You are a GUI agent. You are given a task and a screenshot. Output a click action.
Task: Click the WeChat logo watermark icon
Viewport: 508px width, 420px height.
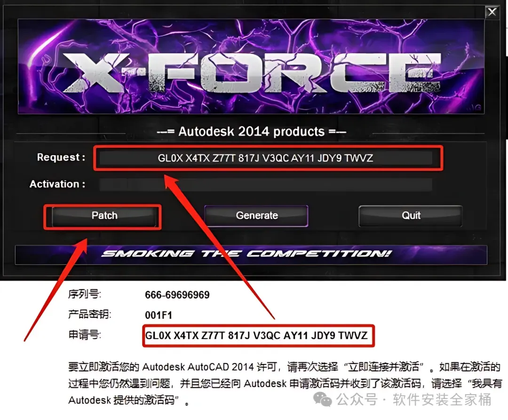pyautogui.click(x=322, y=399)
